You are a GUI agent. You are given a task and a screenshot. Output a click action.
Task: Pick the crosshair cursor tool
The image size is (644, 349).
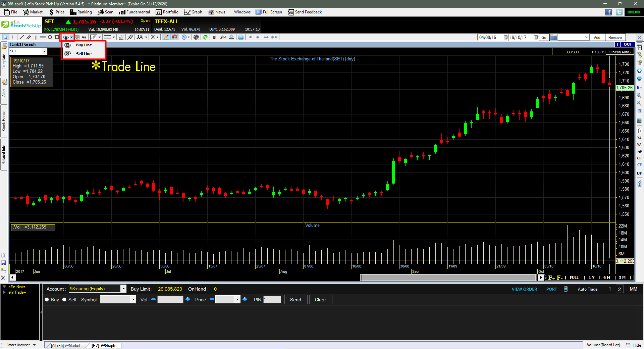[13, 37]
